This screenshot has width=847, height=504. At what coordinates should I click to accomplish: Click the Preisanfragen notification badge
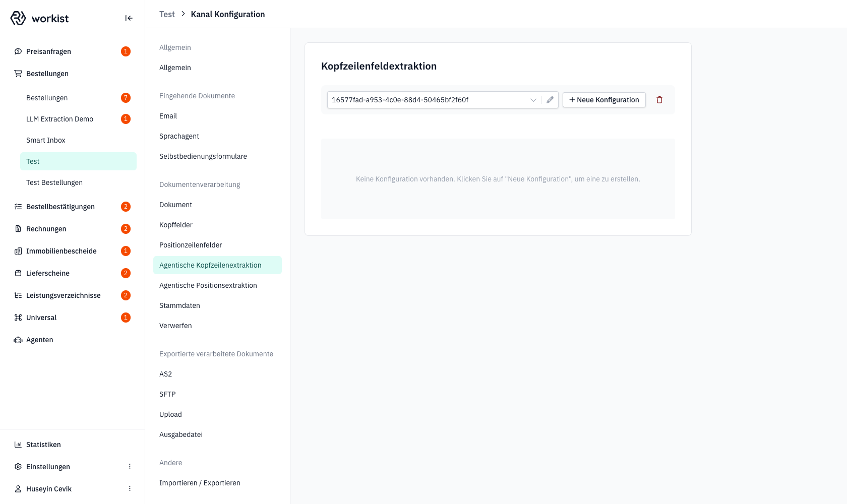[126, 51]
